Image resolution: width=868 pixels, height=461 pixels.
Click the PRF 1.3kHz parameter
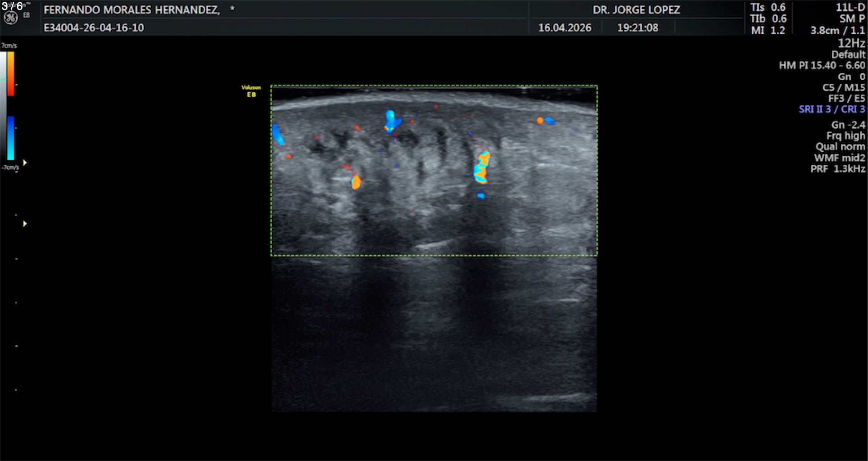837,169
